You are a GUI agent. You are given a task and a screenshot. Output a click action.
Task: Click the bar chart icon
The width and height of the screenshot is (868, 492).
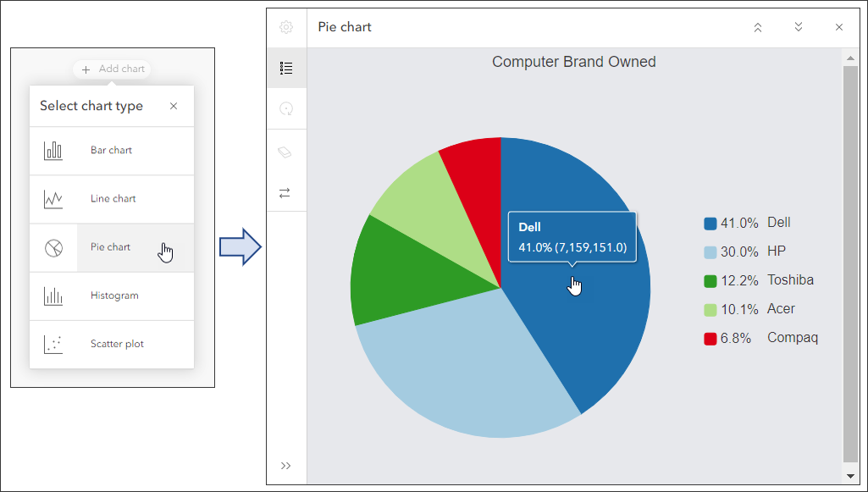(53, 151)
